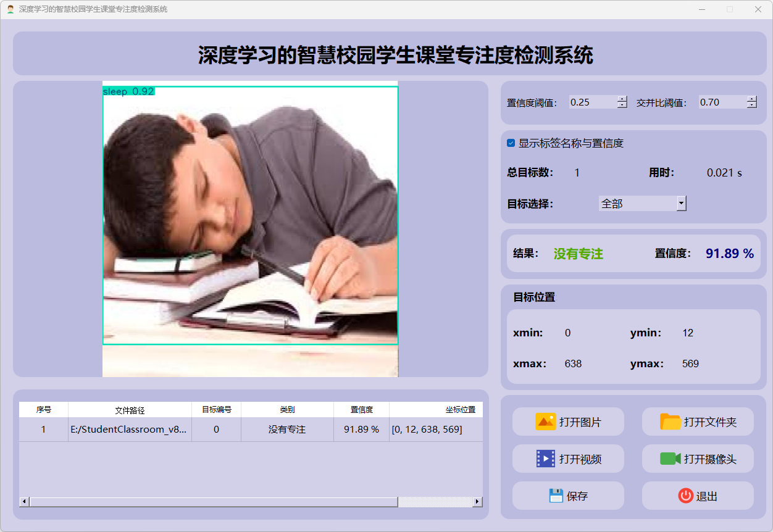This screenshot has height=532, width=773.
Task: Increase 置信度阈值 with up arrow
Action: [622, 99]
